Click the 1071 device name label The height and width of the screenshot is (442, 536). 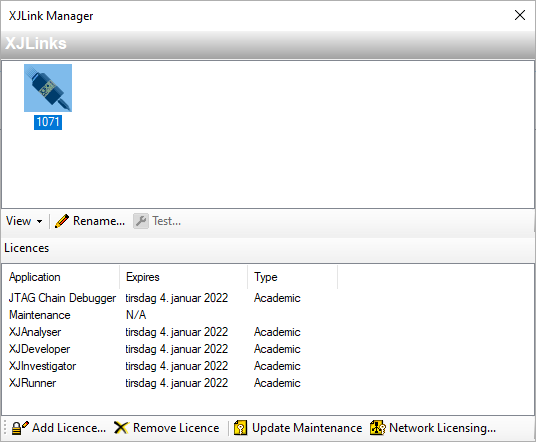coord(48,122)
